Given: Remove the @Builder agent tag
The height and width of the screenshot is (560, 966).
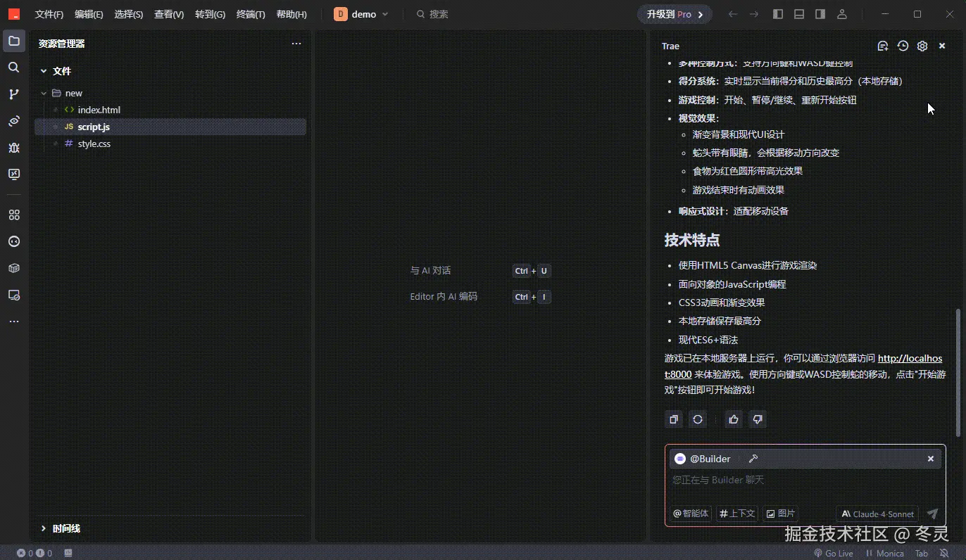Looking at the screenshot, I should click(x=931, y=459).
